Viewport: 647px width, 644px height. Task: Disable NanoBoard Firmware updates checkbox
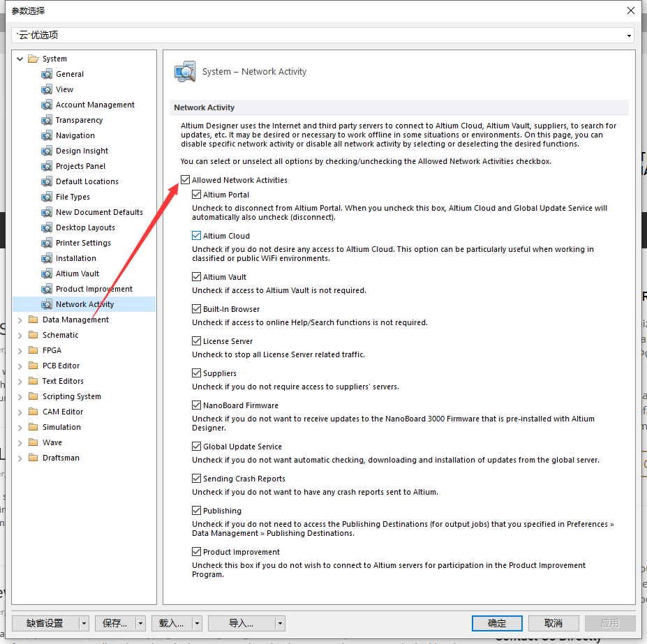tap(196, 405)
